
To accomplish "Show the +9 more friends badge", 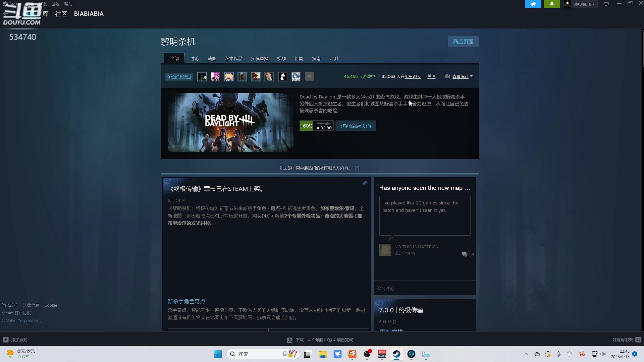I will click(309, 76).
